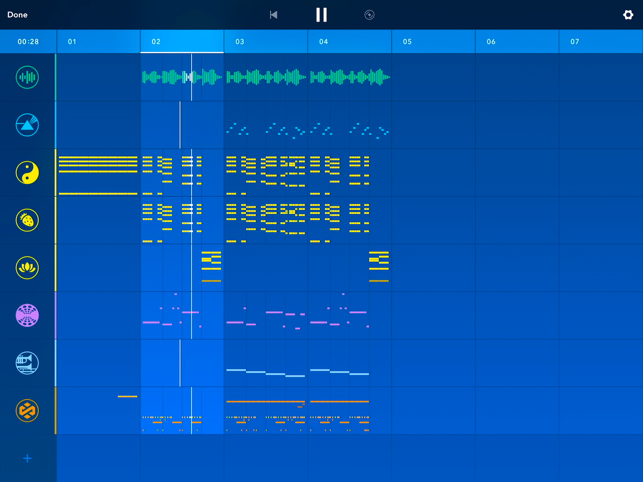Rewind to the beginning of the song
Viewport: 643px width, 482px height.
point(274,15)
